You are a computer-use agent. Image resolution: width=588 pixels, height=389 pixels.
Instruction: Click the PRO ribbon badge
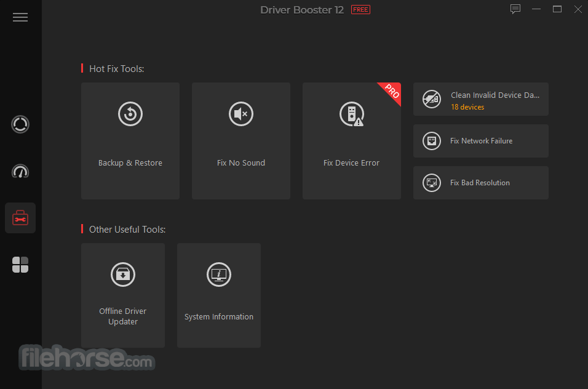[x=392, y=92]
